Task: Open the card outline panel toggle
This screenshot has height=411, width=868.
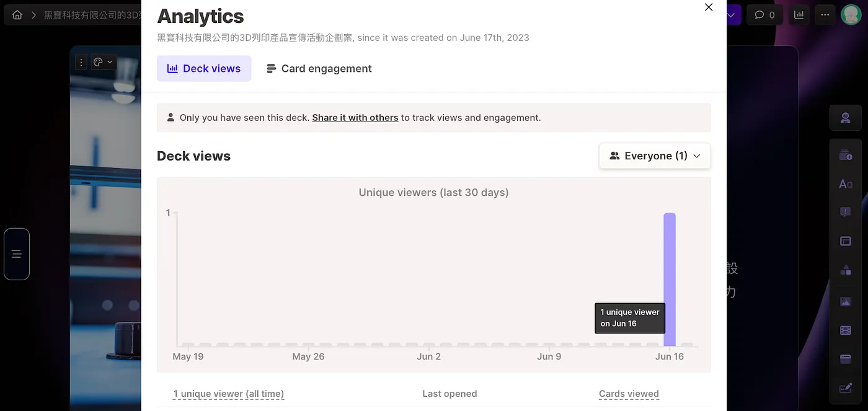Action: [17, 254]
